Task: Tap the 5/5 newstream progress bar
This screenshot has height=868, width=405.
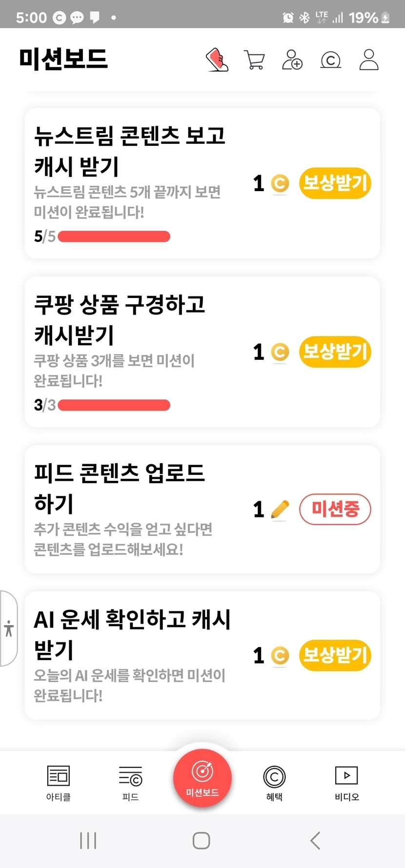Action: pos(114,237)
